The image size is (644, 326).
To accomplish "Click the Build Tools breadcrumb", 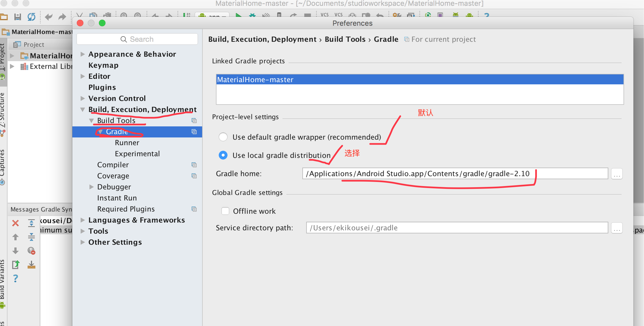I will coord(345,39).
